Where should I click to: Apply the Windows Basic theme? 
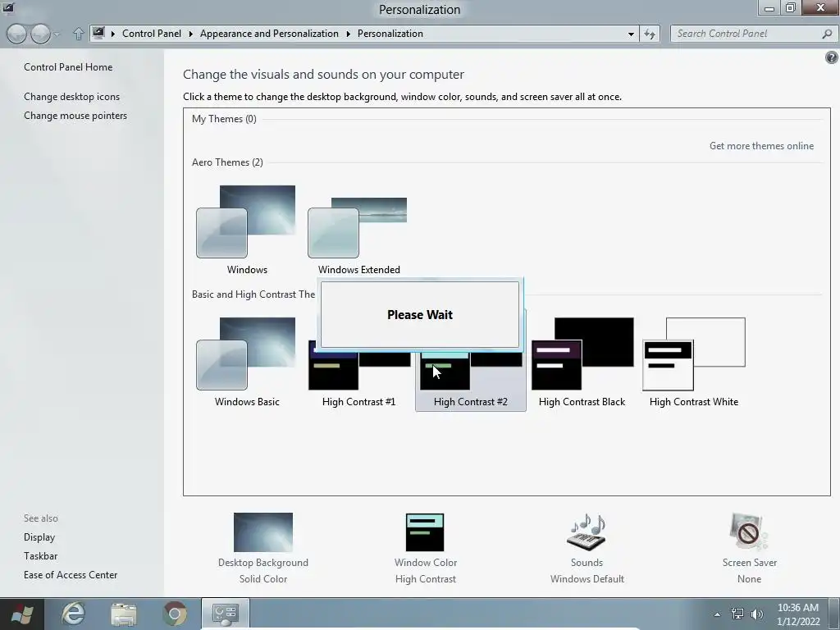click(246, 362)
